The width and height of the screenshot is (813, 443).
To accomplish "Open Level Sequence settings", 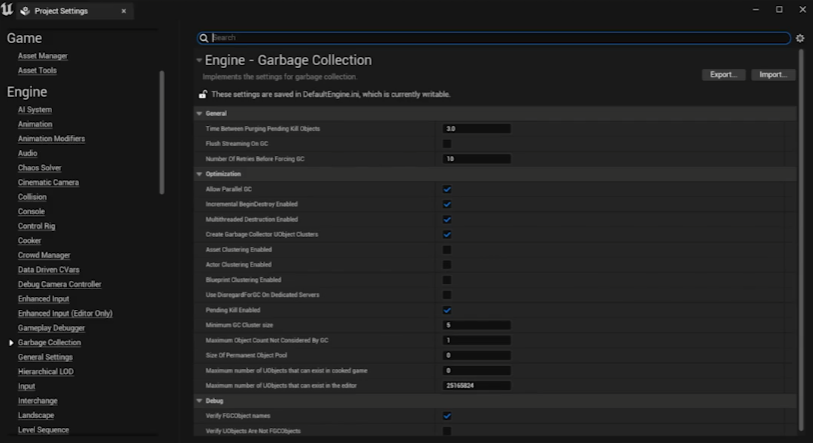I will pos(43,430).
